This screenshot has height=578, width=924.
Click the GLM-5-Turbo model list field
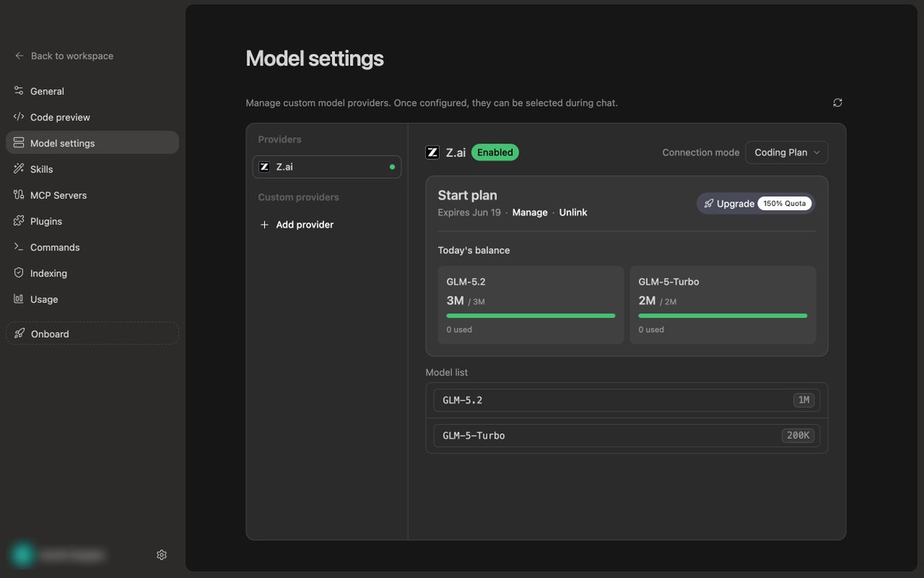tap(627, 435)
